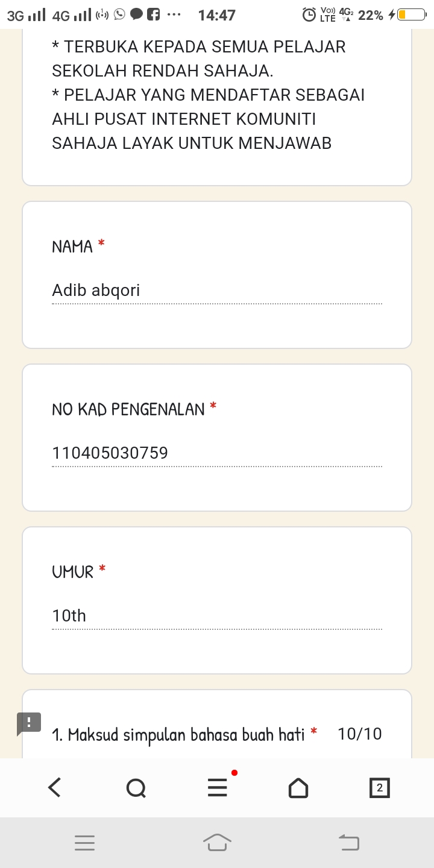The width and height of the screenshot is (434, 868).
Task: Go to the browser home page icon
Action: click(298, 787)
